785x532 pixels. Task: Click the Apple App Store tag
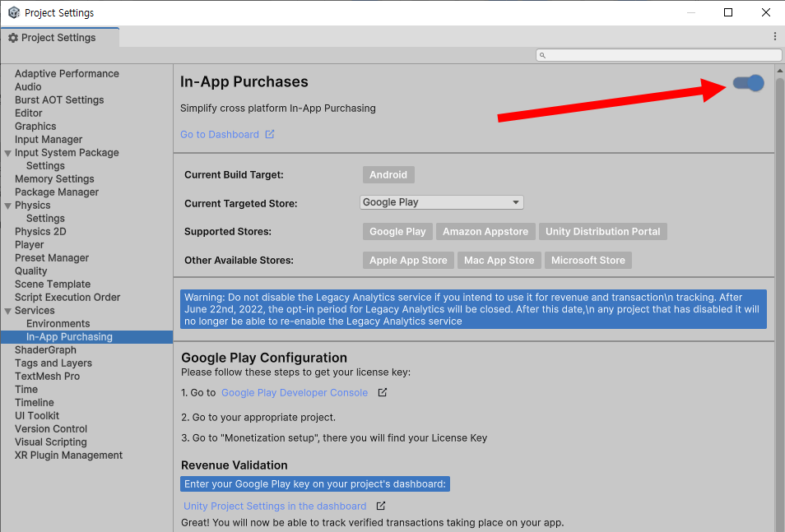(408, 261)
